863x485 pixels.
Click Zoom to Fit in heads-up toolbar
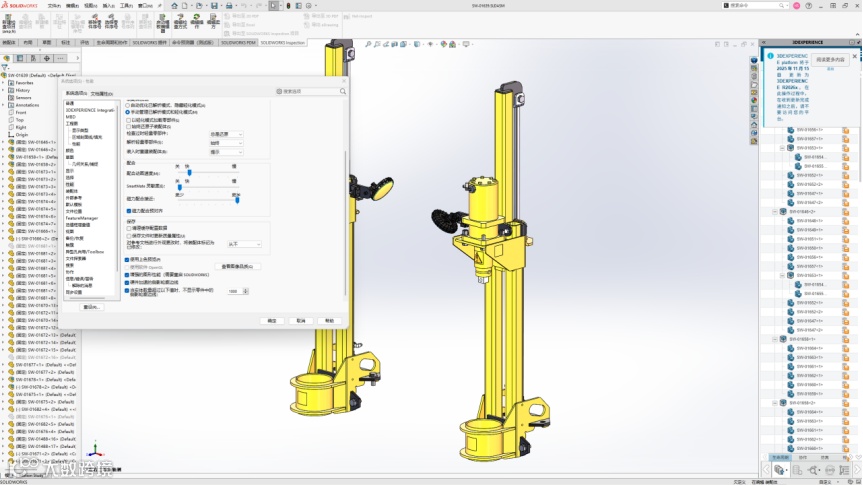click(x=368, y=44)
